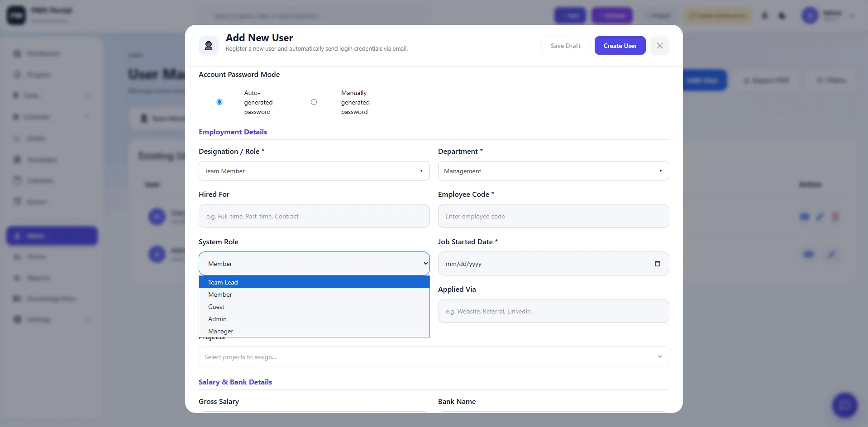Viewport: 868px width, 427px height.
Task: Click the Applied Via input field
Action: pyautogui.click(x=553, y=311)
